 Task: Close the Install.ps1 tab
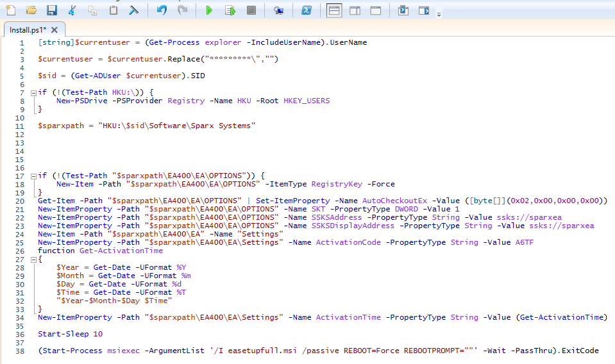point(55,30)
